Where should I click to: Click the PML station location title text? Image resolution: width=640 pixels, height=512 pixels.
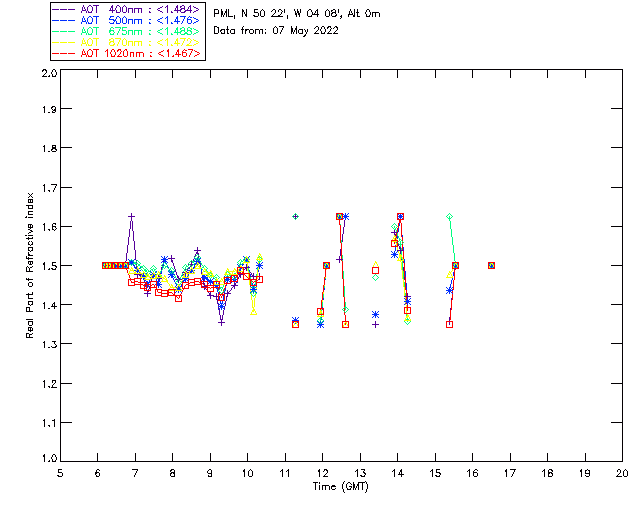[x=297, y=14]
